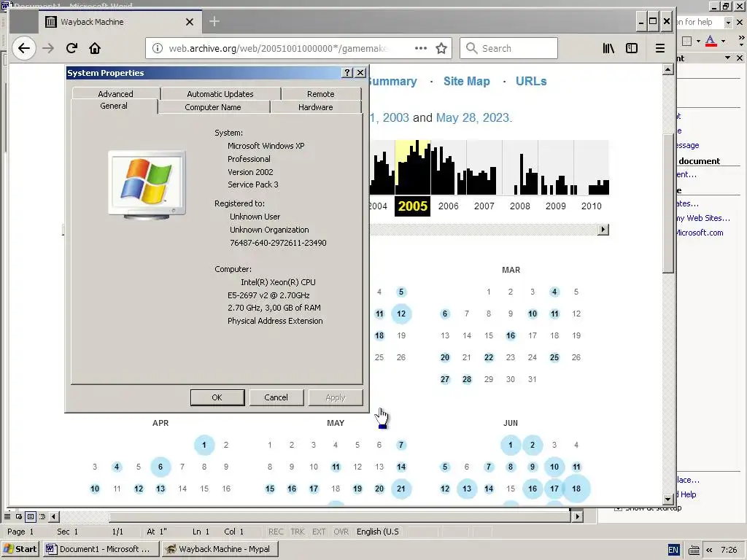Click OK in System Properties
The image size is (747, 560).
click(217, 397)
